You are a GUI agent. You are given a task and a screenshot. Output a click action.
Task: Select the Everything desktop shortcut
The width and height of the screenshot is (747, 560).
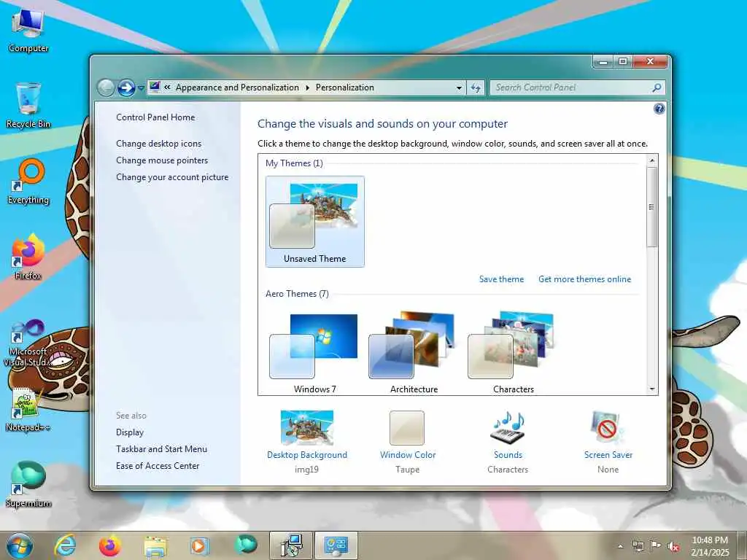pos(28,182)
